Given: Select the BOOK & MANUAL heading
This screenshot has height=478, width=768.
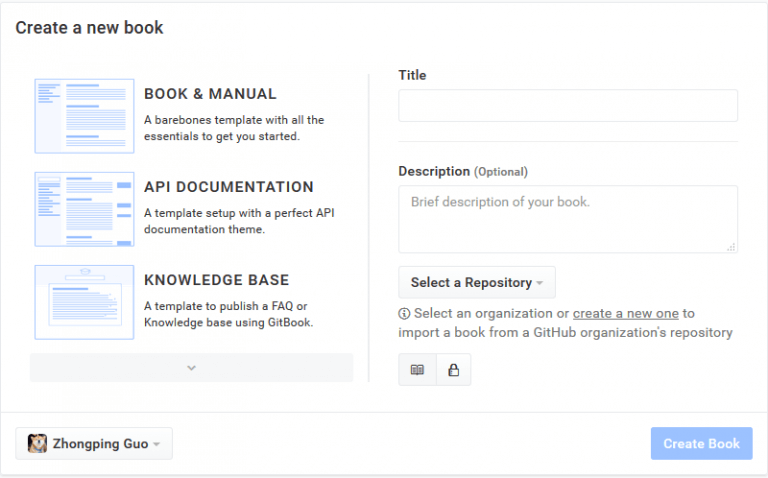Looking at the screenshot, I should [210, 94].
